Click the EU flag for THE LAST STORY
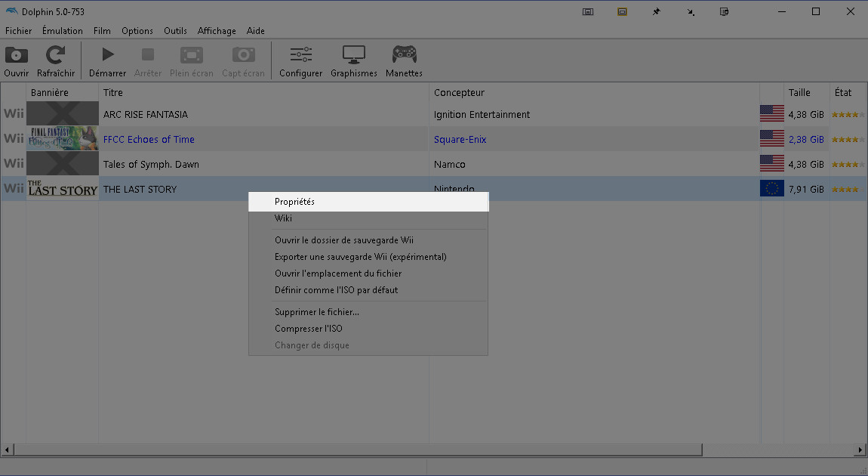 pos(771,188)
